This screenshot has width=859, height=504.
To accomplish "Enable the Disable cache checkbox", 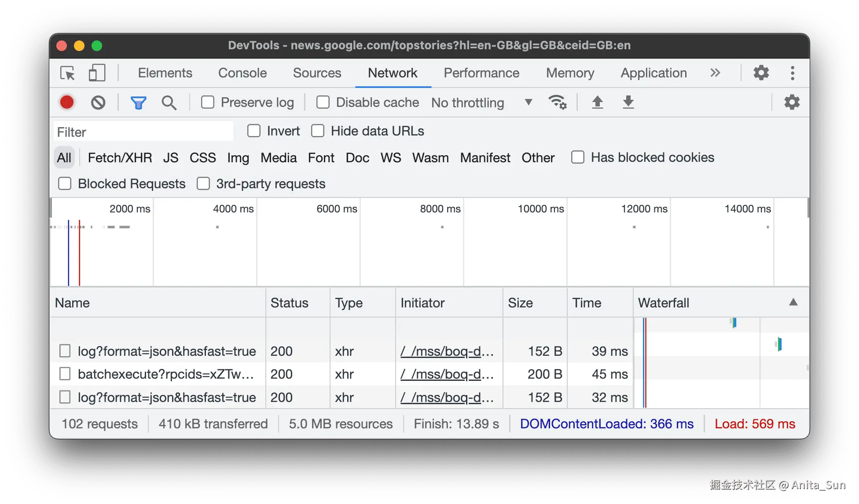I will coord(323,102).
